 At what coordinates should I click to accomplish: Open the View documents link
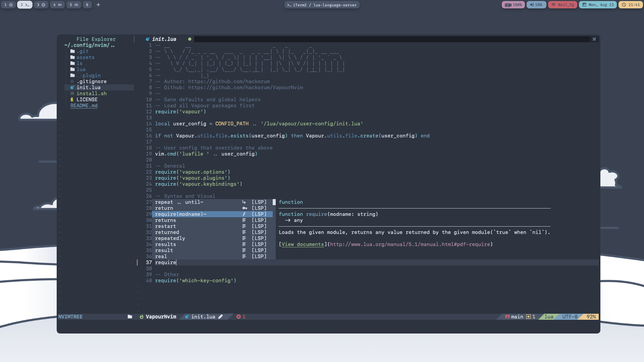pos(303,244)
